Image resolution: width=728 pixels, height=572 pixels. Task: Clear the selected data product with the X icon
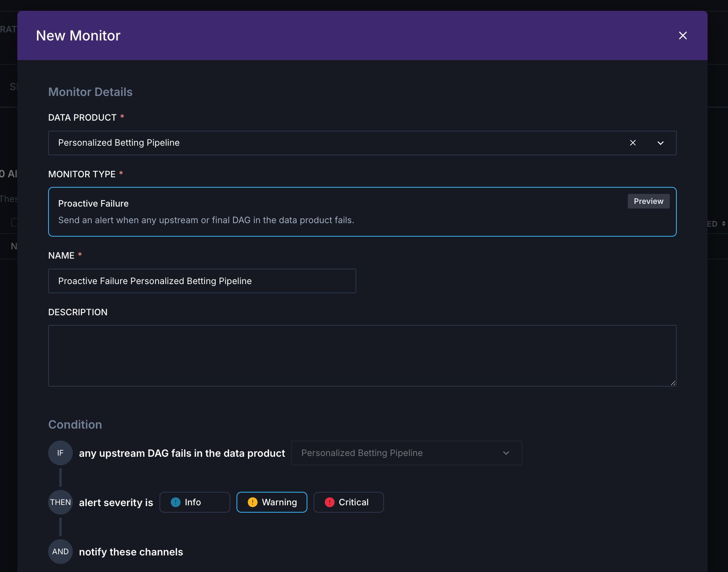click(633, 143)
